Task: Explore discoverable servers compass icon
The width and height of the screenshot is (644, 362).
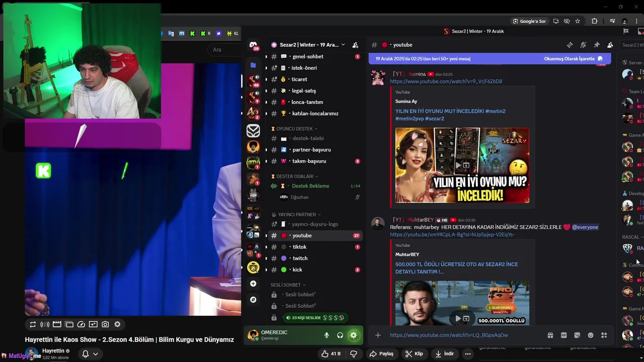Action: pos(253,300)
